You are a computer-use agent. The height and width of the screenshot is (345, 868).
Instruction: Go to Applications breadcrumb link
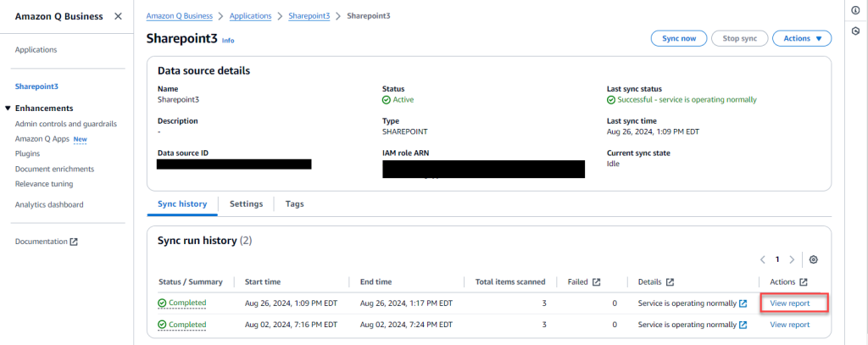pyautogui.click(x=250, y=16)
